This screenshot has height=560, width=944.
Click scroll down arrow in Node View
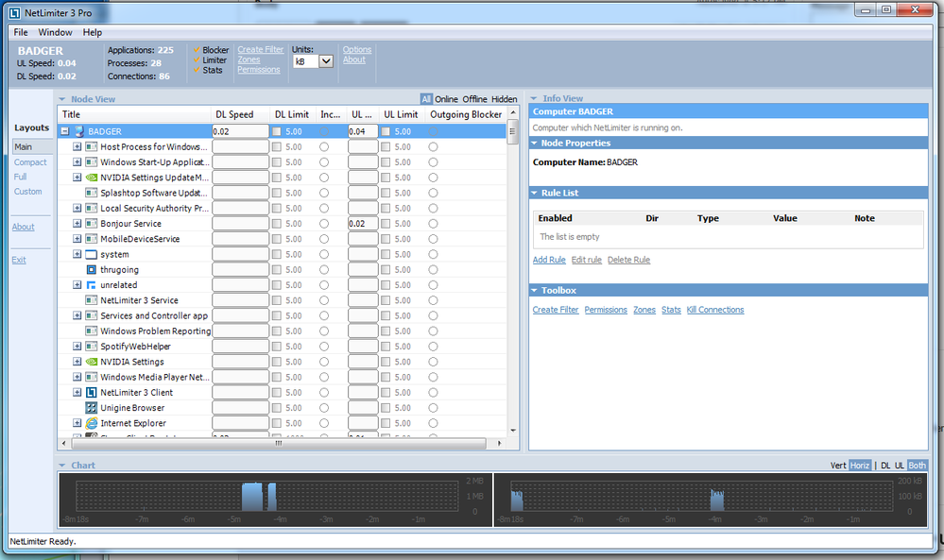(x=513, y=431)
